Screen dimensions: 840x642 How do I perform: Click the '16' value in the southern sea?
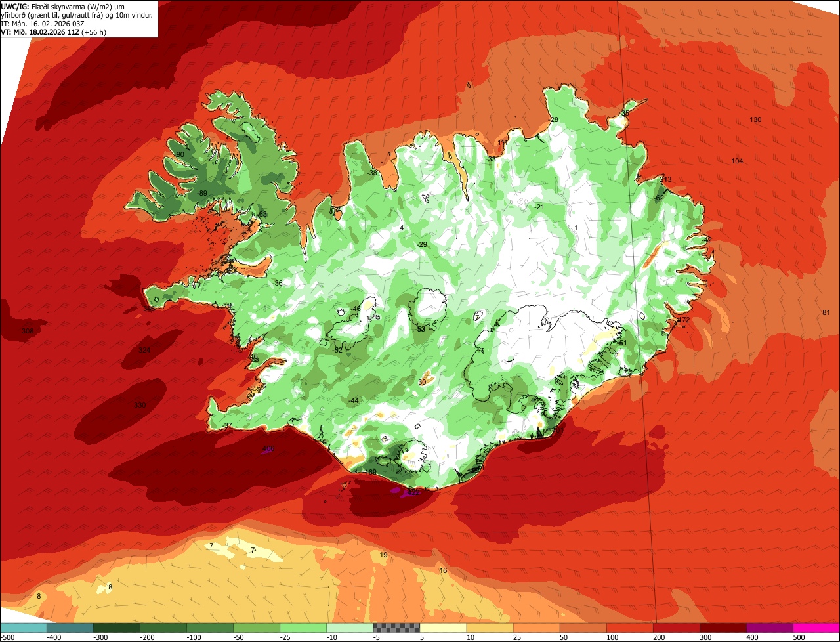443,570
